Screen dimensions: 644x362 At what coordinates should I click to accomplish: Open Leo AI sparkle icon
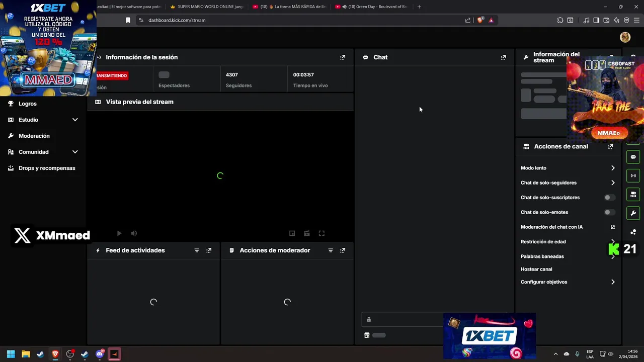(x=616, y=20)
